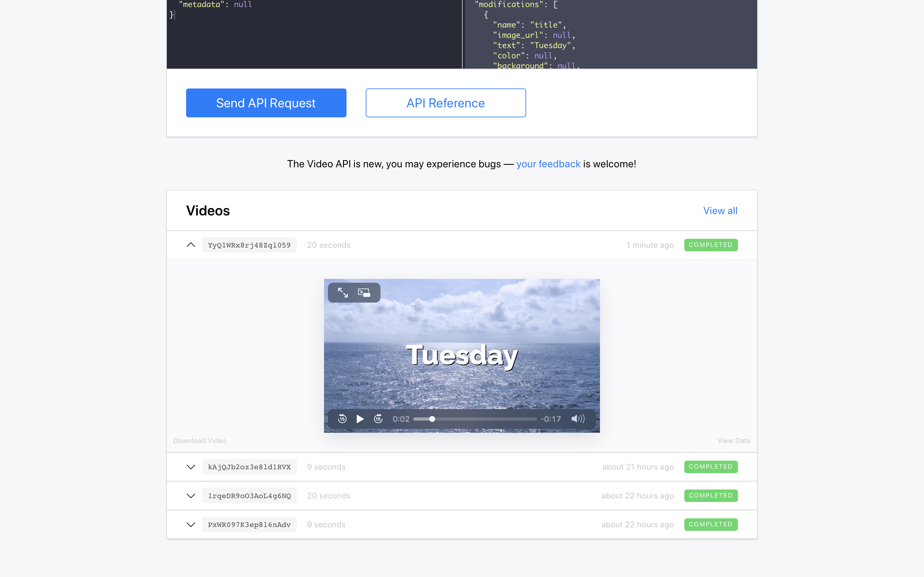The height and width of the screenshot is (577, 924).
Task: Play the Tuesday video
Action: tap(360, 419)
